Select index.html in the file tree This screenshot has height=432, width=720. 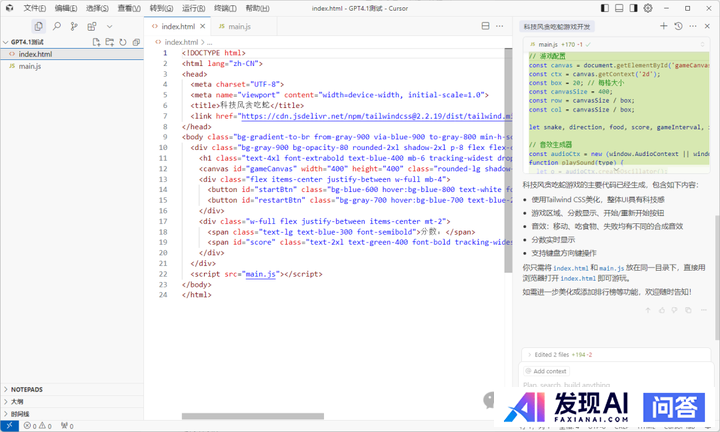(x=72, y=54)
